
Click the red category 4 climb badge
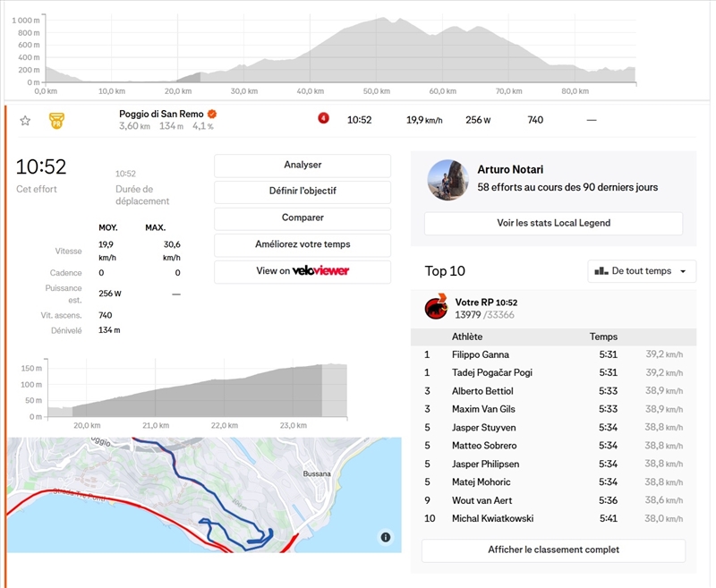click(323, 118)
